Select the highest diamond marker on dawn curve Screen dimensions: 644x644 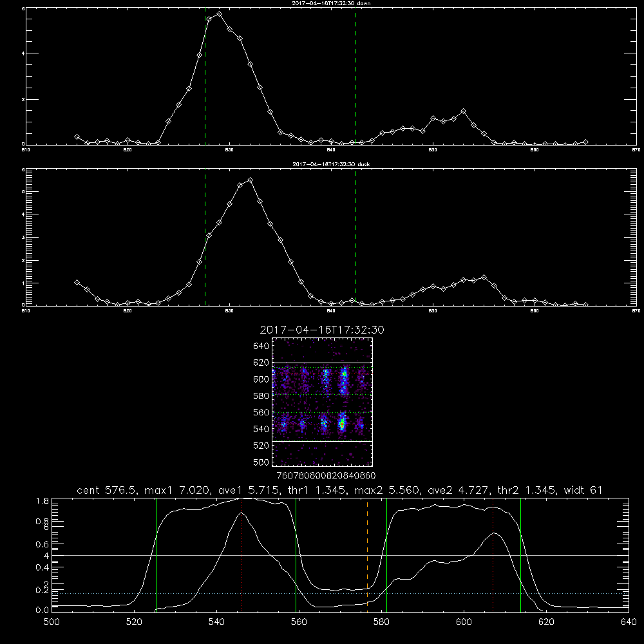(x=220, y=14)
